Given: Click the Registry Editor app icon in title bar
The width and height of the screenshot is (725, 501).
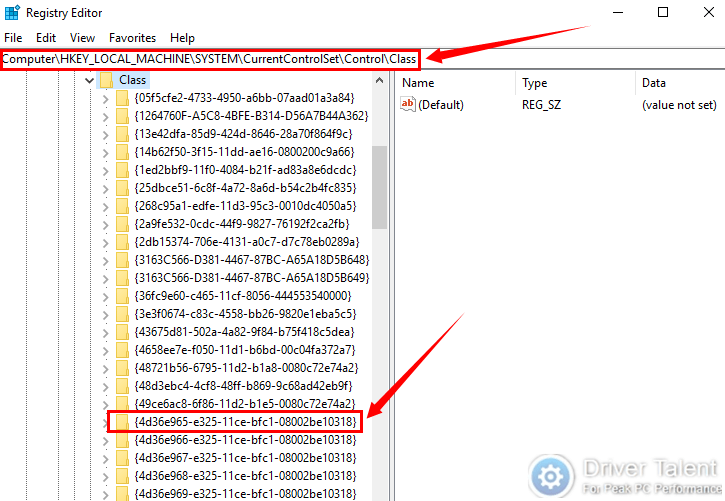Looking at the screenshot, I should click(12, 12).
